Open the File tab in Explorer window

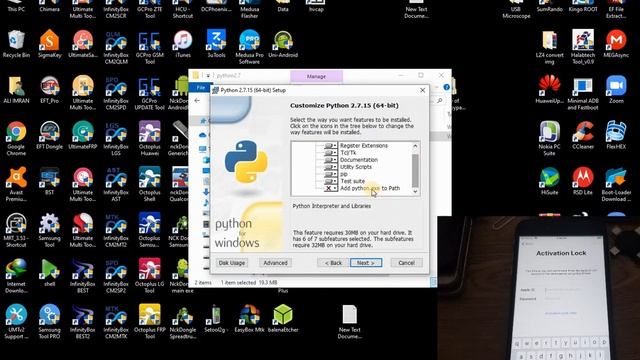click(200, 88)
